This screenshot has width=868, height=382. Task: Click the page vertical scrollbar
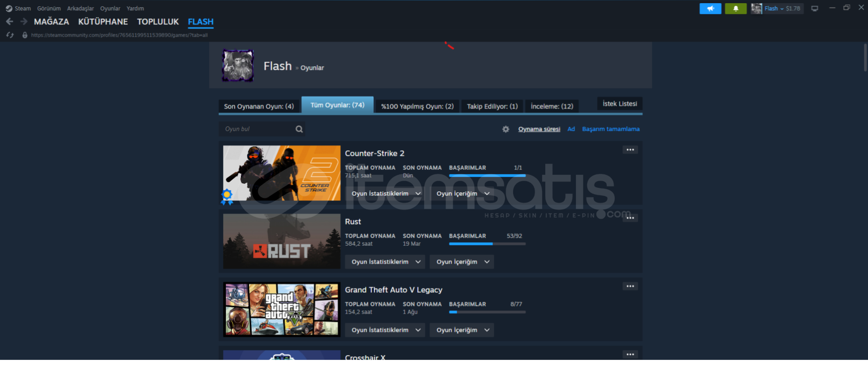[x=865, y=57]
